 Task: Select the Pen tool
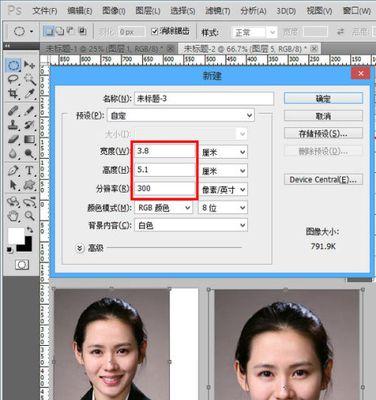pos(13,170)
